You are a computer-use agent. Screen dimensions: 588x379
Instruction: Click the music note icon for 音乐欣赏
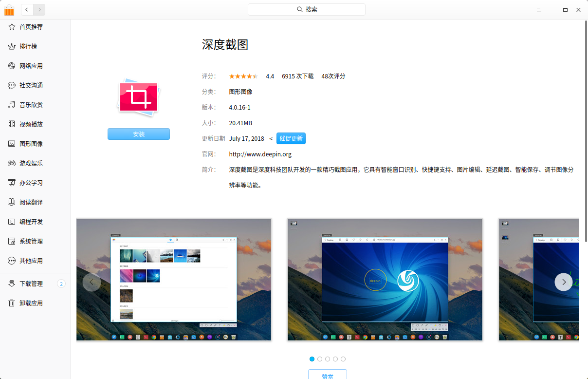point(12,105)
